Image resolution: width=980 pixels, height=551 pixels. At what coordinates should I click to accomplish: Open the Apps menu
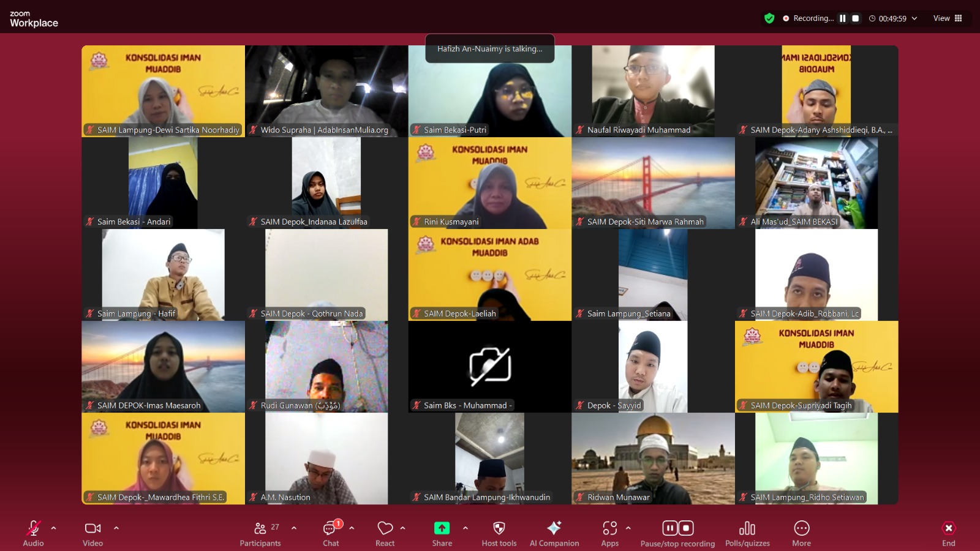[609, 533]
